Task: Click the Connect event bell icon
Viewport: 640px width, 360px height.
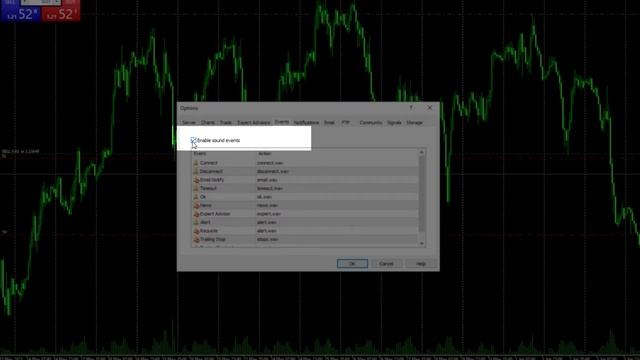Action: coord(196,163)
